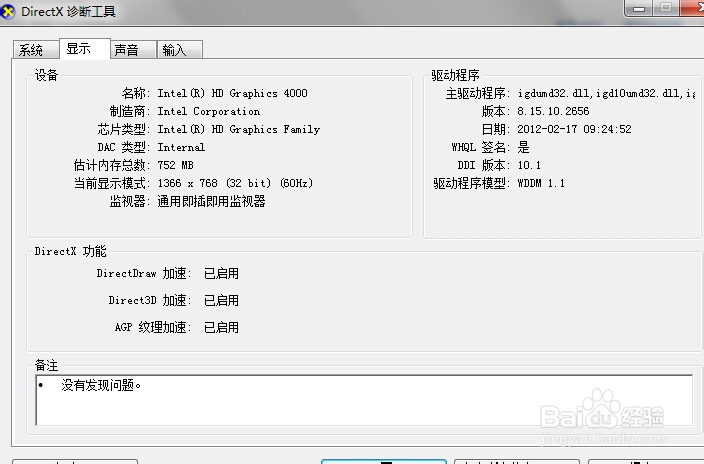Click the DirectX title bar icon
Image resolution: width=704 pixels, height=464 pixels.
tap(7, 11)
